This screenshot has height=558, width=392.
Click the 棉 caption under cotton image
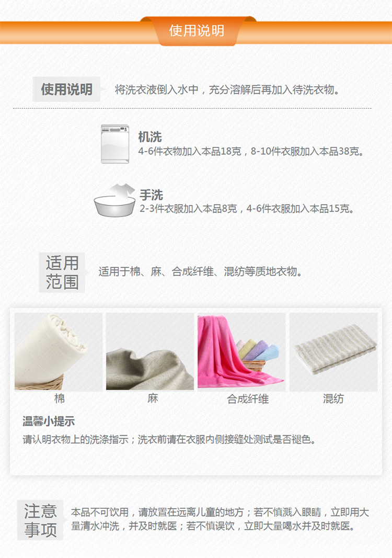(x=60, y=398)
